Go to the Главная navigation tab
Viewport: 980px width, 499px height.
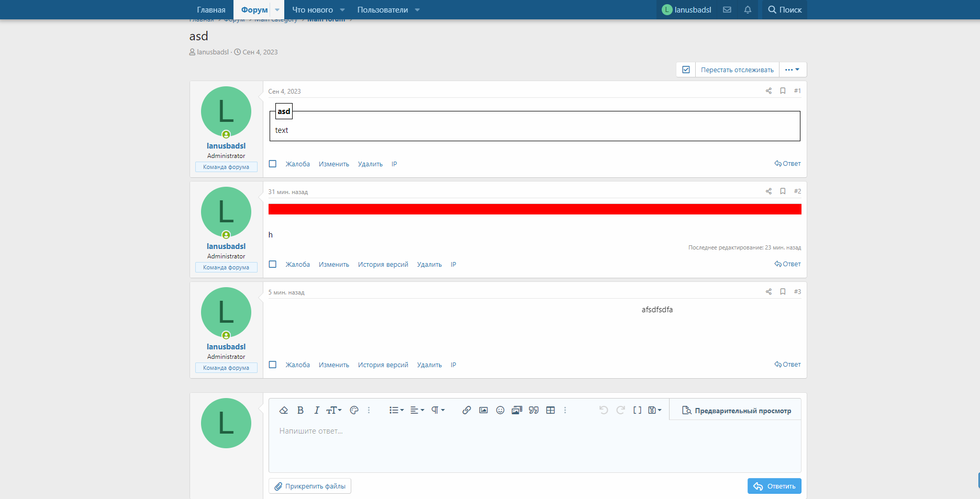(x=211, y=9)
